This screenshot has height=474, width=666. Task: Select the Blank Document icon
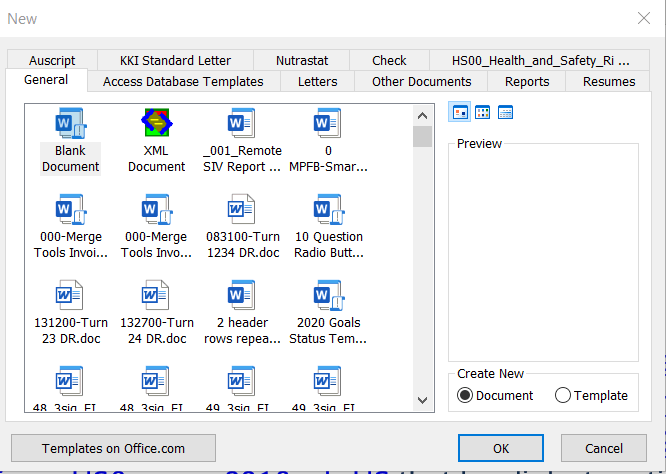click(x=71, y=124)
